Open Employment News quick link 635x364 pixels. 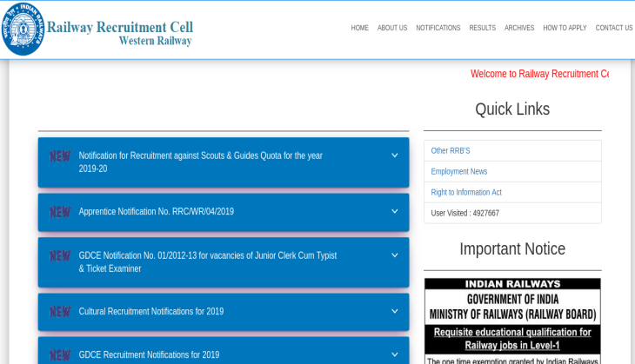[x=458, y=171]
